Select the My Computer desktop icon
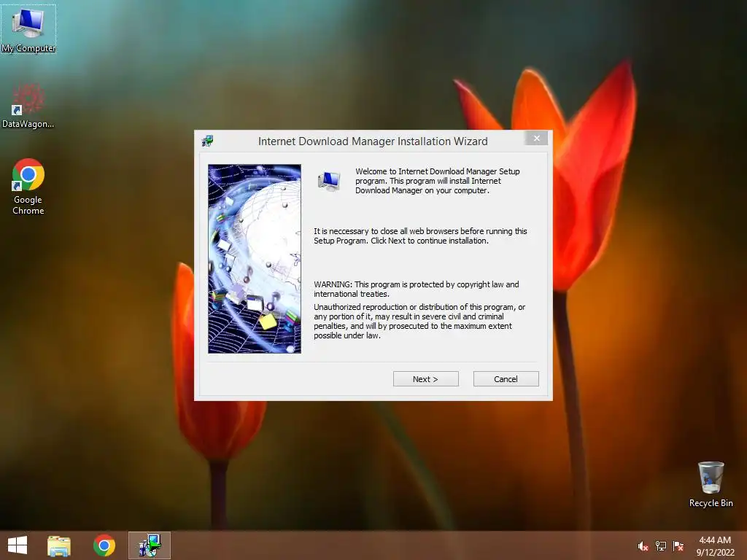 click(x=28, y=29)
